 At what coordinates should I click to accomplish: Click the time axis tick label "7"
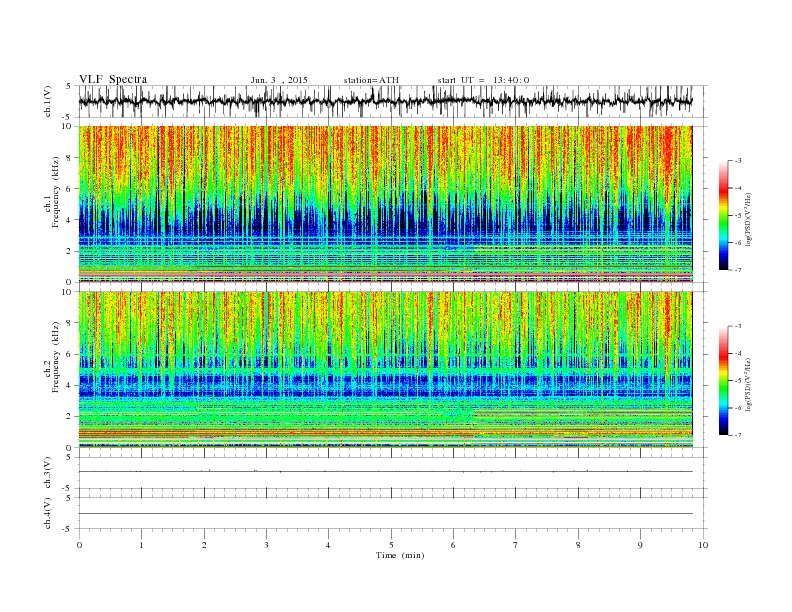516,545
